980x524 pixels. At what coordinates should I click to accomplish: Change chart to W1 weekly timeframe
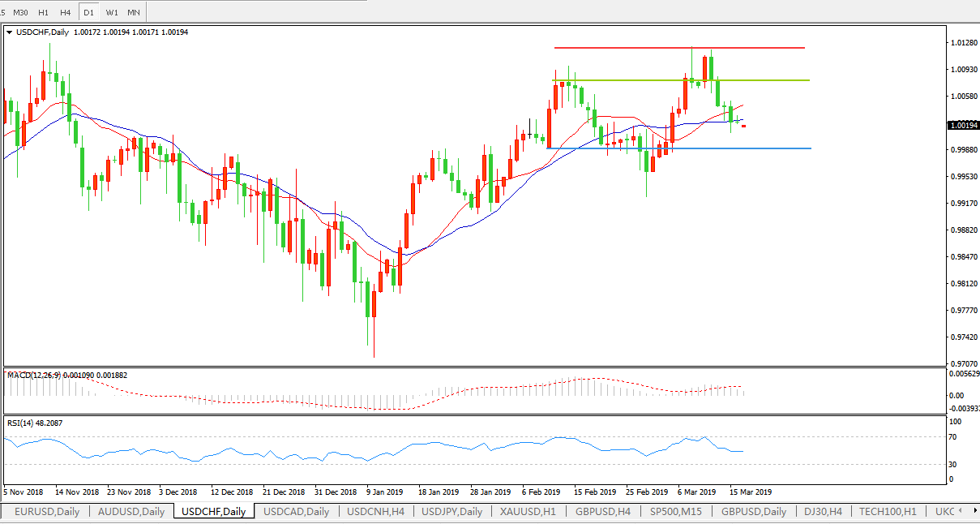click(x=112, y=13)
